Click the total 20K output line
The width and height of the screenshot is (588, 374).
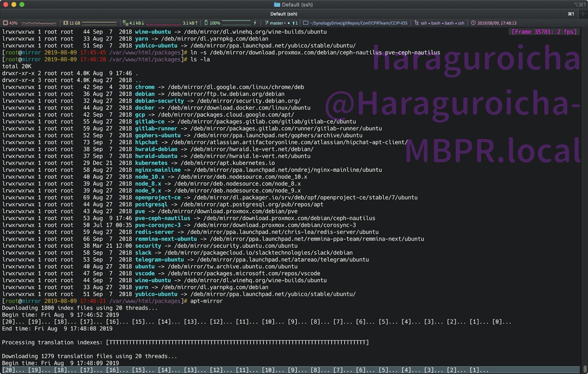[x=17, y=66]
